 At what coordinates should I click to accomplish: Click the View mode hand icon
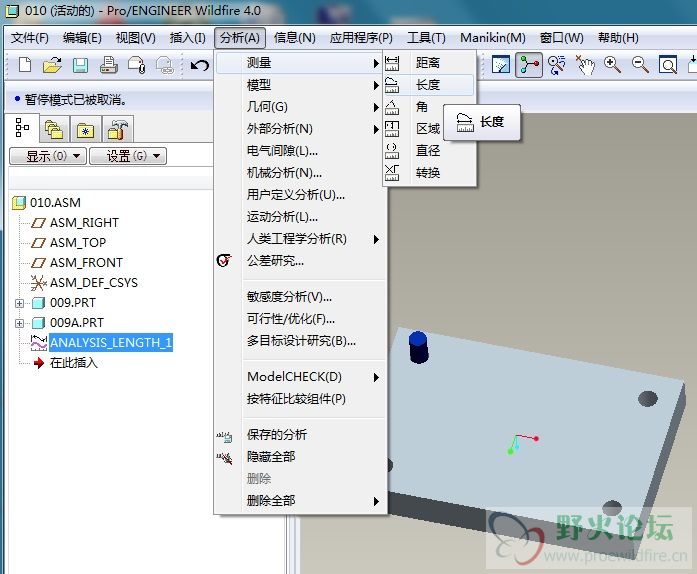click(x=585, y=65)
